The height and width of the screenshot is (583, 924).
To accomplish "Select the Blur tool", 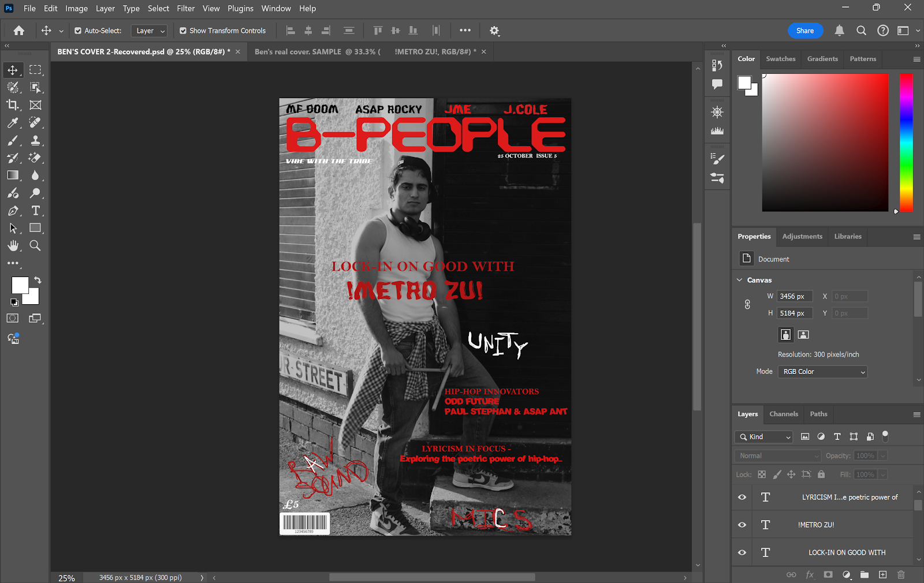I will tap(35, 175).
